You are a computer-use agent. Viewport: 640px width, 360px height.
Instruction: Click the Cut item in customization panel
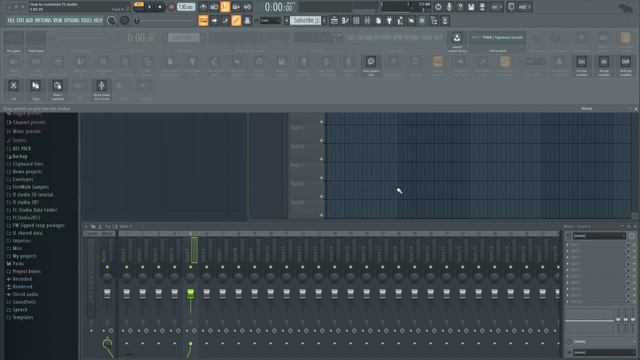point(13,89)
